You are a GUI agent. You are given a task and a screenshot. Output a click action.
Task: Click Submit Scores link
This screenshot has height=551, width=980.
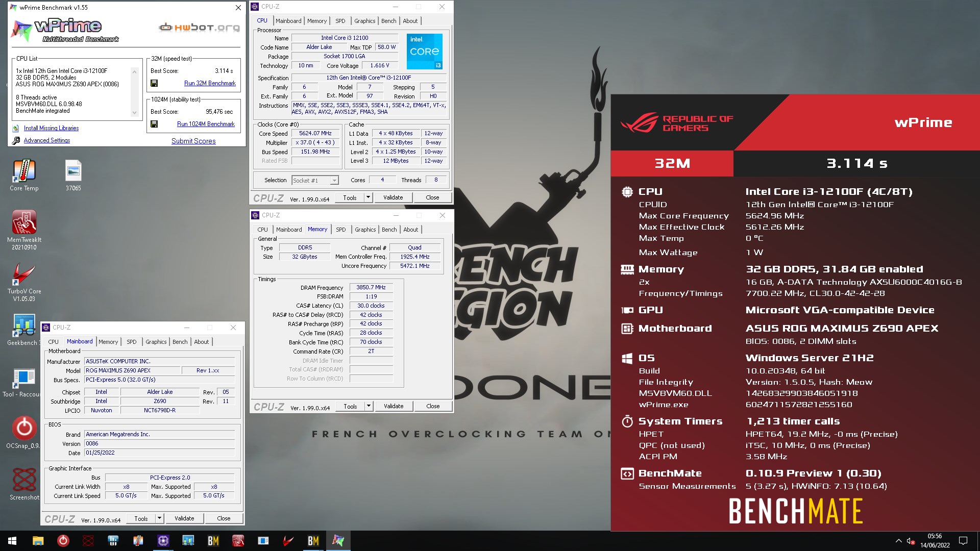tap(193, 141)
